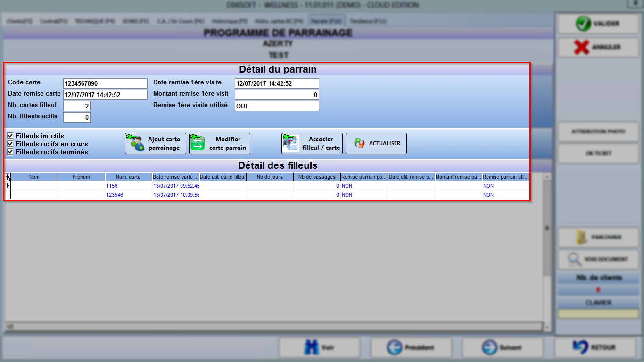Click the ACTUALISER refresh icon
This screenshot has width=644, height=362.
360,143
